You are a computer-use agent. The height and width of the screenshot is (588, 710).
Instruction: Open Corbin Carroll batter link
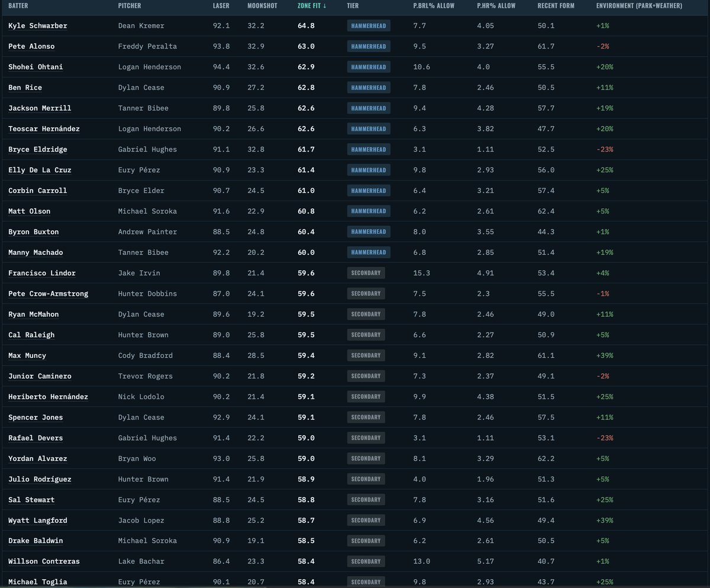point(37,190)
